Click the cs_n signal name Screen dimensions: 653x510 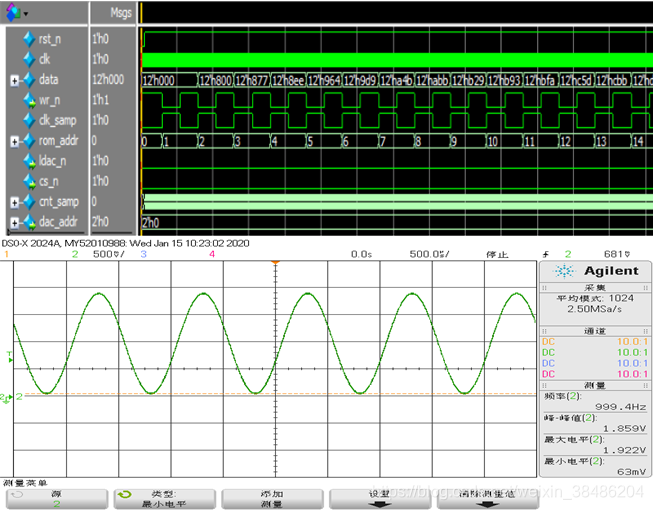49,182
